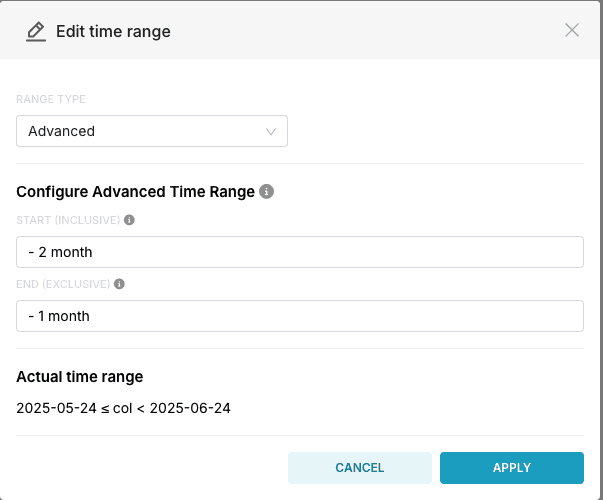This screenshot has height=500, width=603.
Task: Expand options using the Range Type chevron arrow
Action: (271, 132)
